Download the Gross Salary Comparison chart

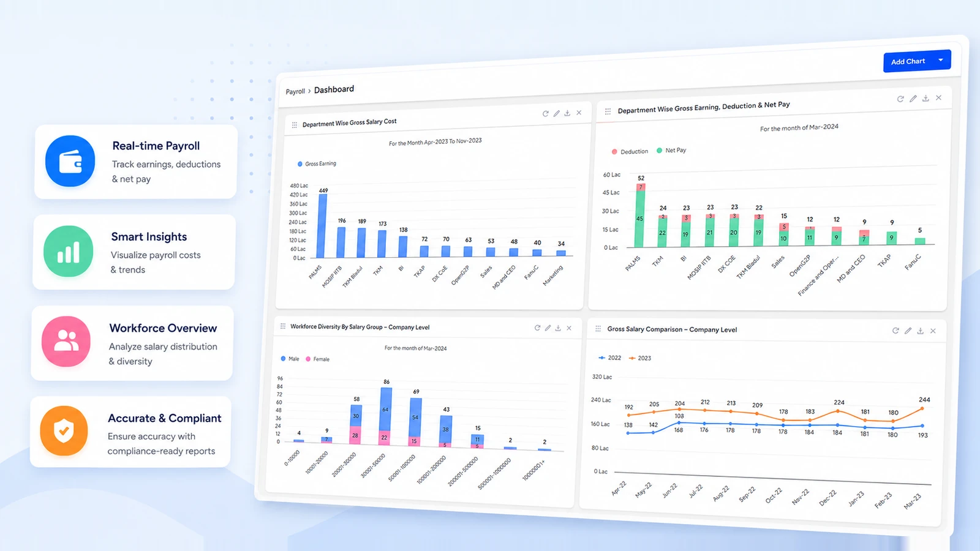[920, 331]
